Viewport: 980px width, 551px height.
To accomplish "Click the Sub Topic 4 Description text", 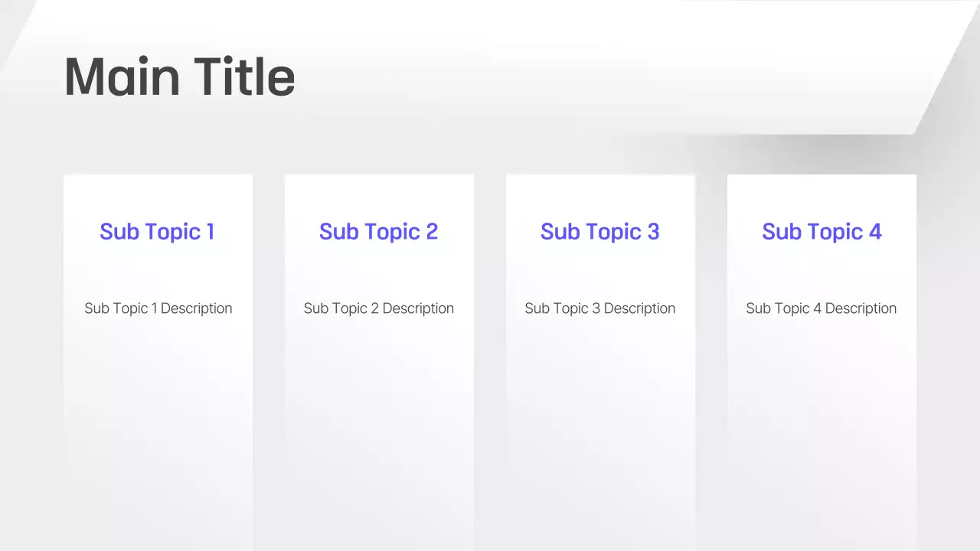I will pyautogui.click(x=821, y=308).
